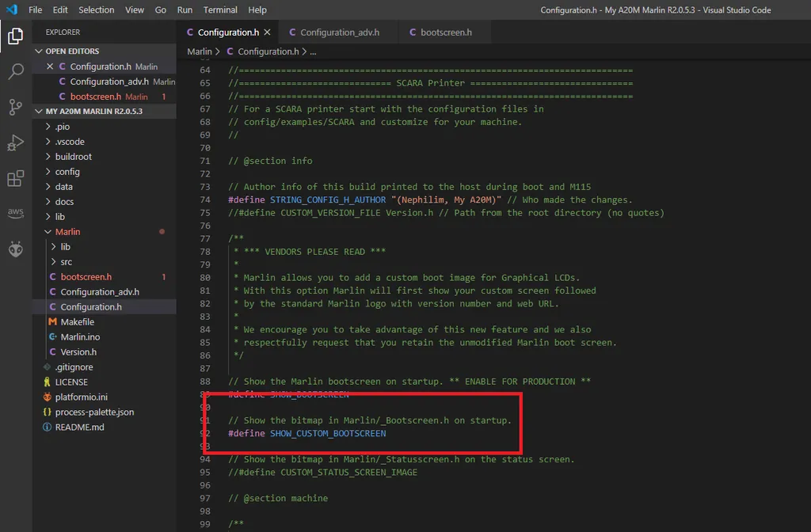Open the Source Control view

[16, 107]
